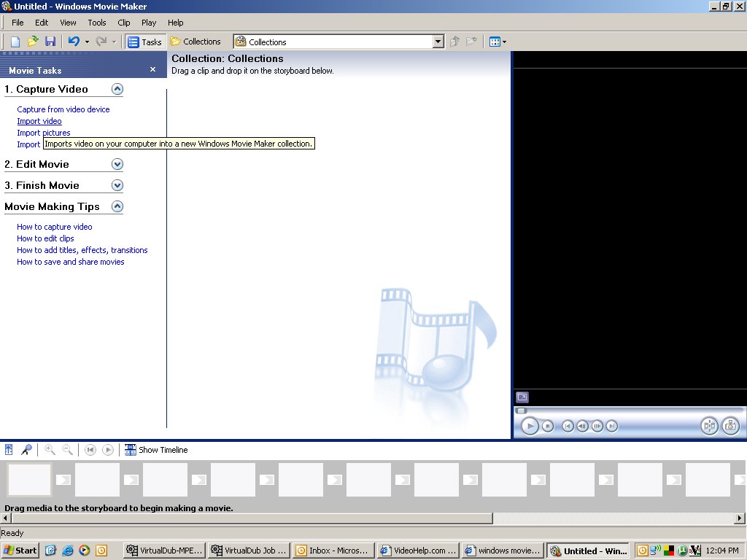
Task: Open the Windows Start menu
Action: (19, 551)
